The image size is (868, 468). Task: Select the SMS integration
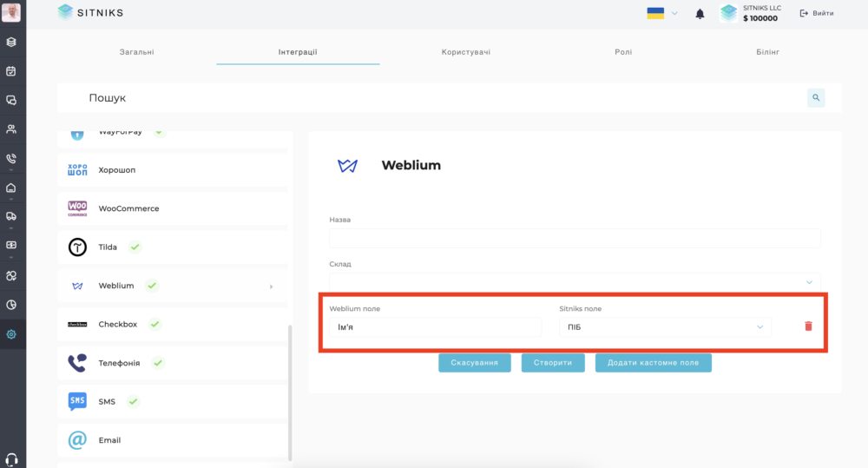click(x=172, y=401)
